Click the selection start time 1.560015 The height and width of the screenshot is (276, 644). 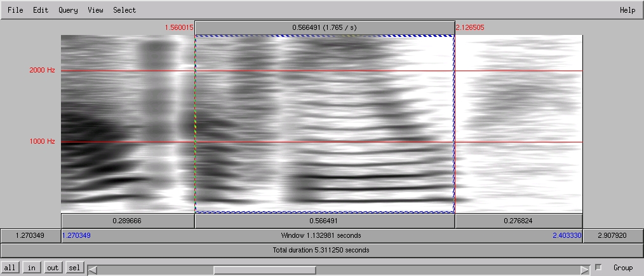[178, 27]
